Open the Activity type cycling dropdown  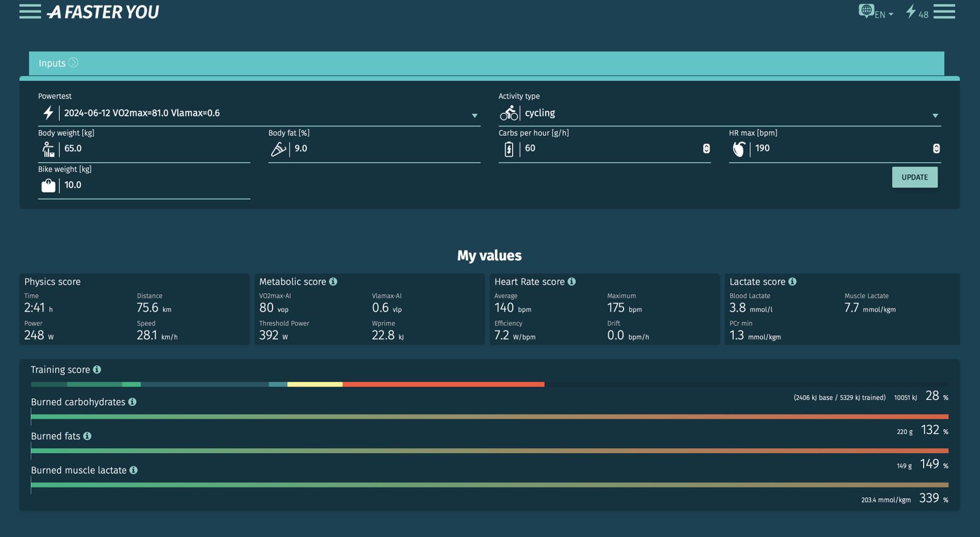[935, 116]
